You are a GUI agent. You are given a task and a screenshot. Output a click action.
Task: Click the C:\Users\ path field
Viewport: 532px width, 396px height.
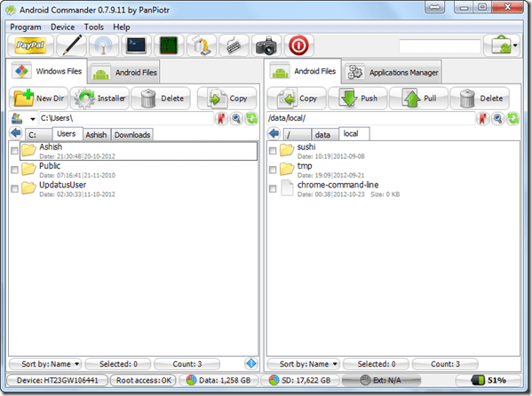126,118
